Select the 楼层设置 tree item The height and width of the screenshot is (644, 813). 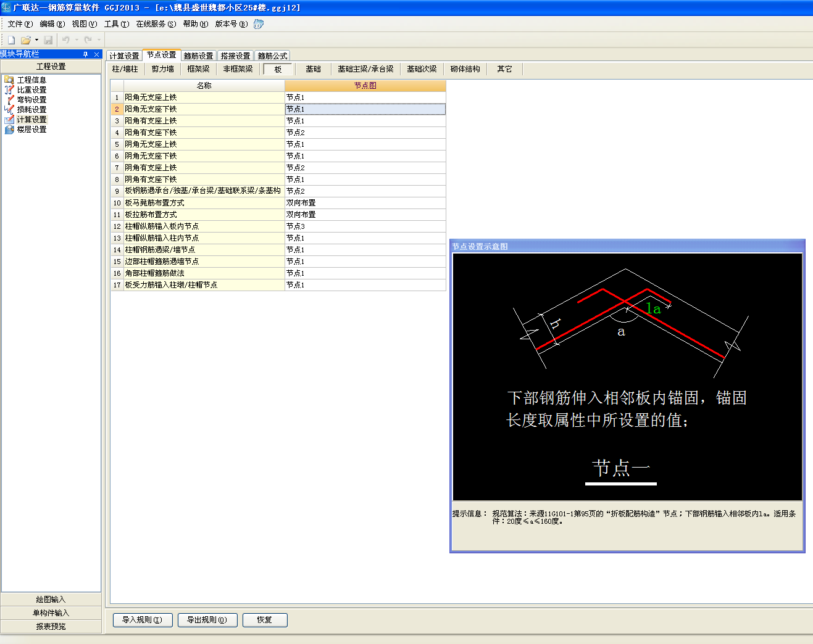pyautogui.click(x=31, y=129)
